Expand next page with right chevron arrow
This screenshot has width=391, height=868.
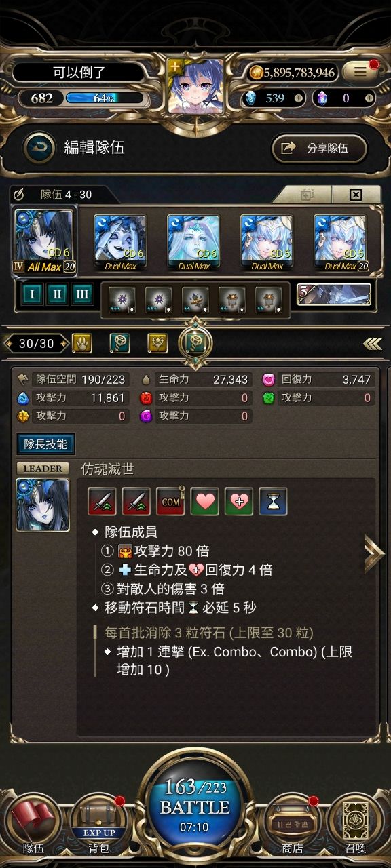click(374, 554)
